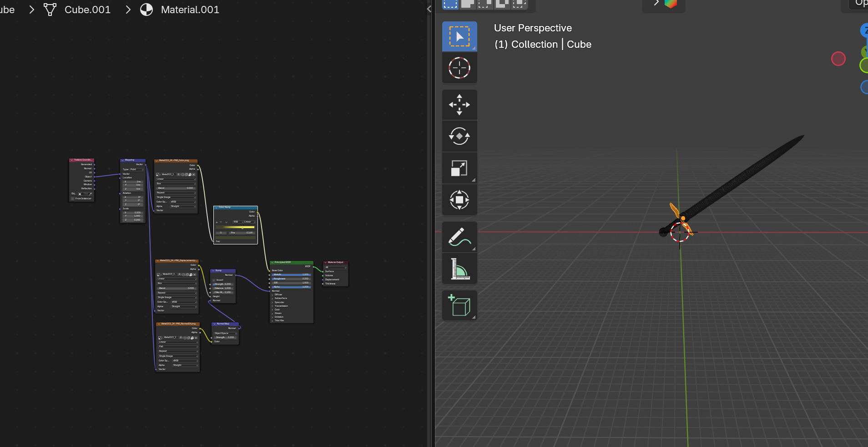Click the Bump Strength 0.200 field
This screenshot has height=447, width=868.
(x=223, y=284)
